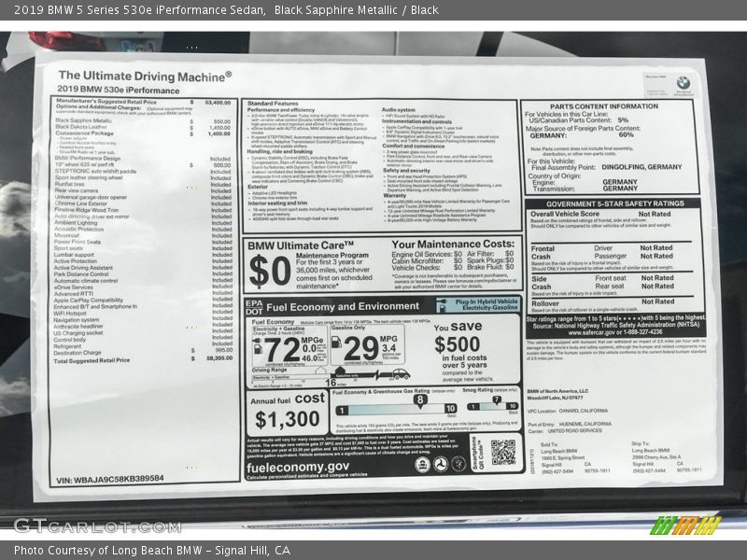Click the $1,300 annual fuel cost
This screenshot has width=747, height=560.
click(288, 419)
